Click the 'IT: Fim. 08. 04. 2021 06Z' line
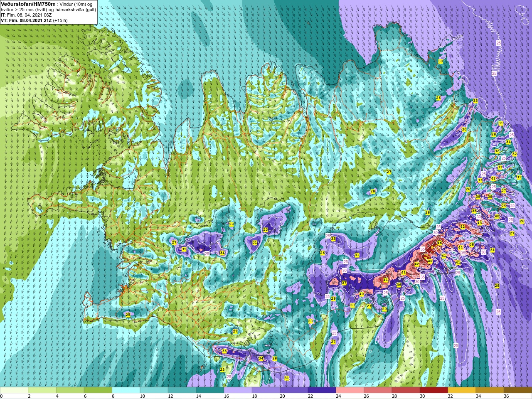This screenshot has width=532, height=399. click(26, 15)
